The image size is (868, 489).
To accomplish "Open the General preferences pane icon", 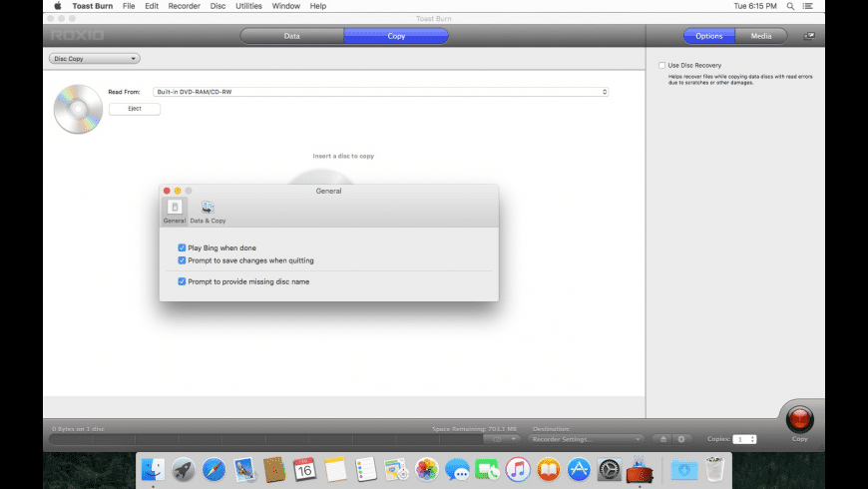I will (175, 211).
